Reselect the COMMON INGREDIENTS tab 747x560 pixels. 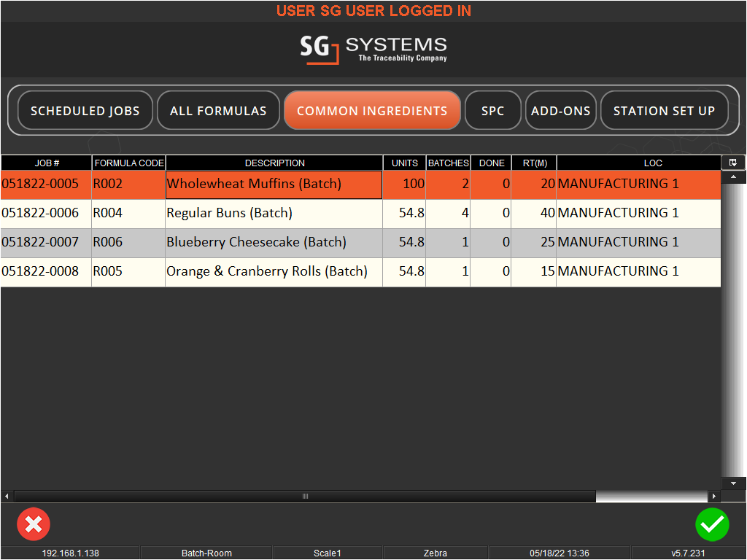point(372,110)
